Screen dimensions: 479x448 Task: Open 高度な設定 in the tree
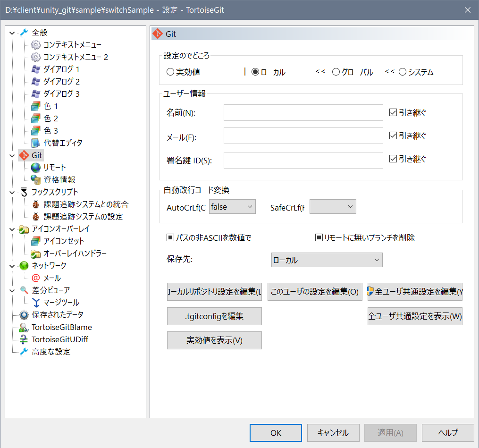pyautogui.click(x=51, y=352)
